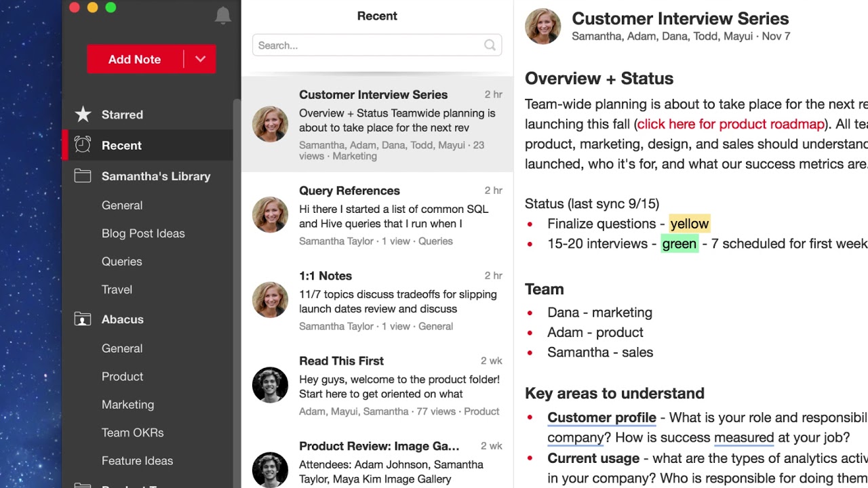Click the Overview + Status heading

tap(599, 79)
